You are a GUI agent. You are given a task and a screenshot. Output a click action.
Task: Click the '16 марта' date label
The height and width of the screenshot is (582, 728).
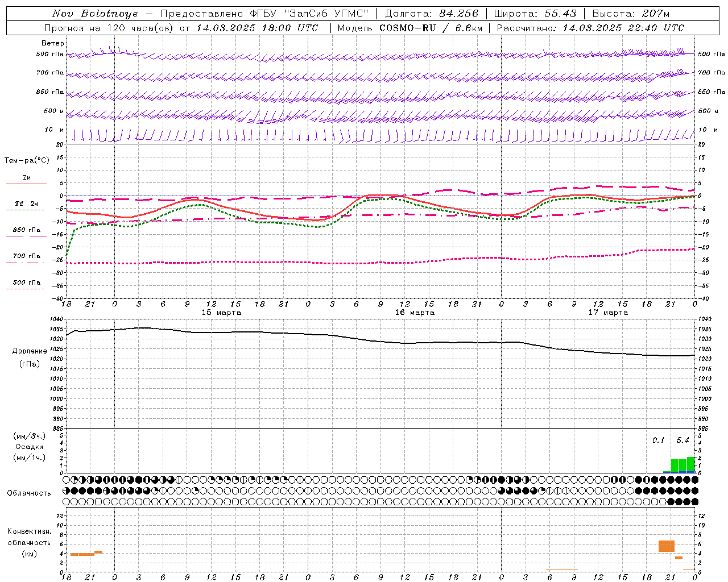click(x=415, y=313)
